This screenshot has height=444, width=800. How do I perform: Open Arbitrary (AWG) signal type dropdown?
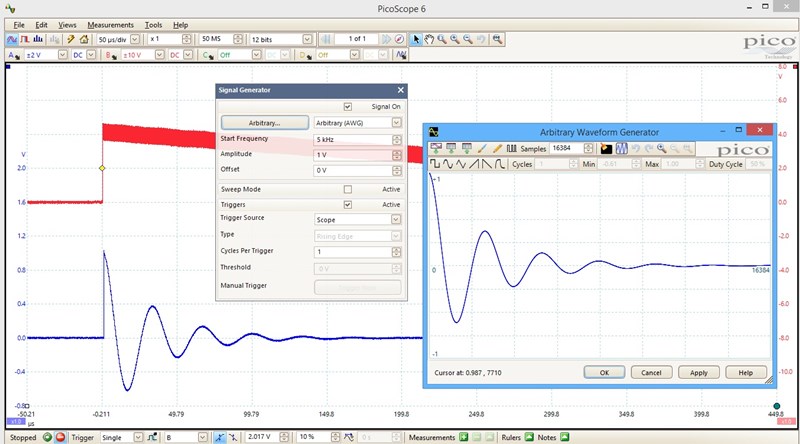coord(396,122)
